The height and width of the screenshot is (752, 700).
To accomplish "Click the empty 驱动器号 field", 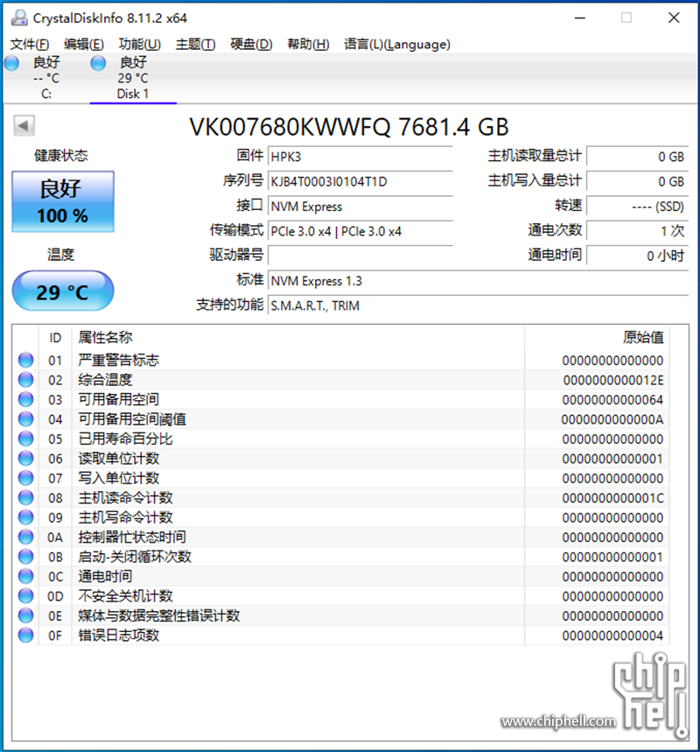I will point(360,256).
